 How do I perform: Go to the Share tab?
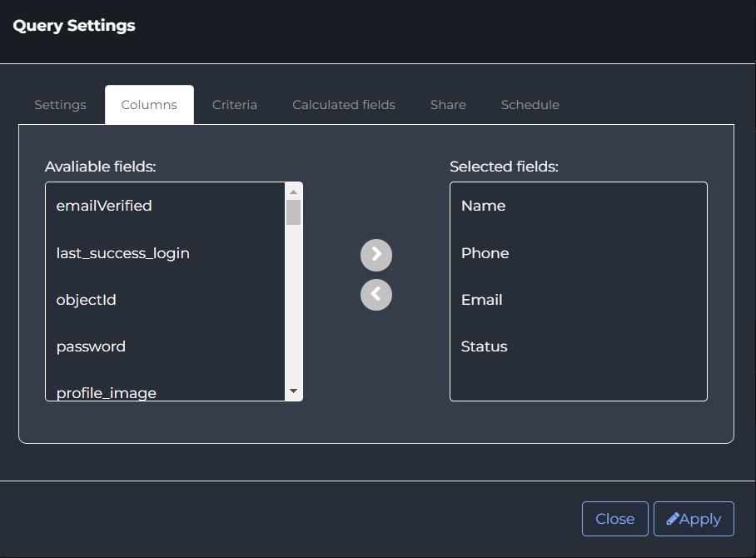[x=448, y=105]
